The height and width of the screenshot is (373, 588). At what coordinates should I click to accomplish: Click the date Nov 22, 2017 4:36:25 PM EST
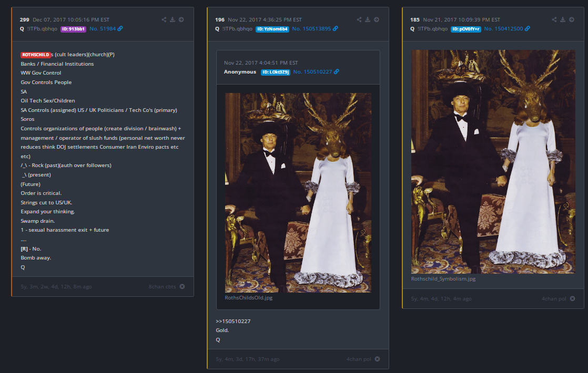[265, 19]
